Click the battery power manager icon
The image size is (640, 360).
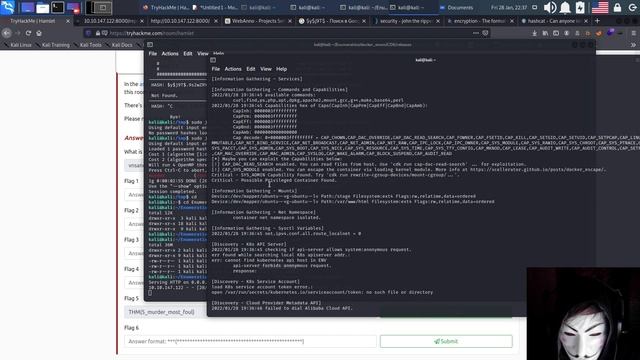pyautogui.click(x=580, y=7)
